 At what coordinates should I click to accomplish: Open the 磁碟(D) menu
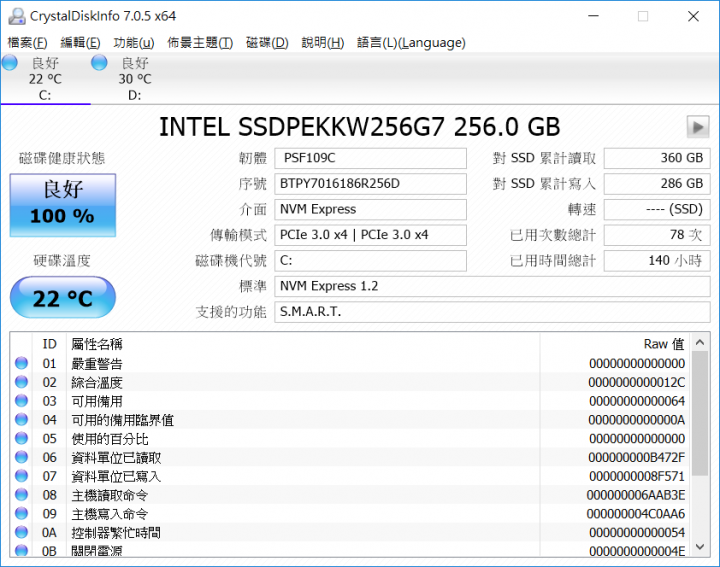[267, 43]
